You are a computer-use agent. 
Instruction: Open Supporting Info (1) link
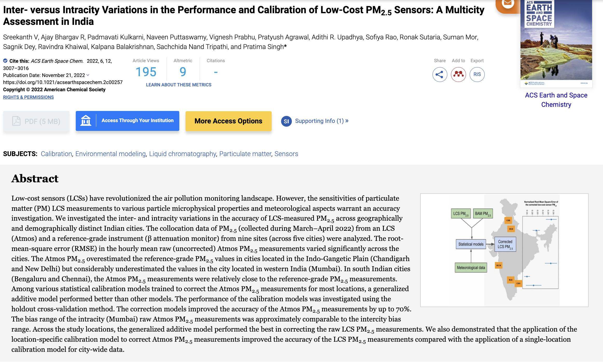click(321, 121)
